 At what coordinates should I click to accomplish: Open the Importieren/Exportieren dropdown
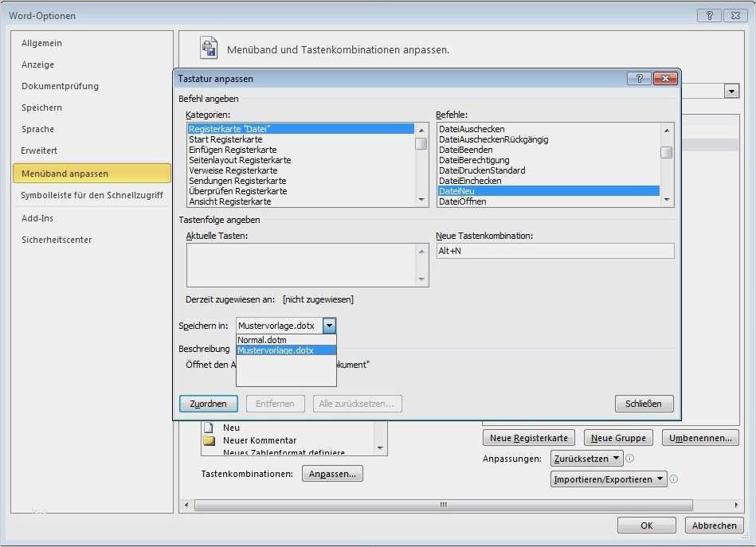[609, 479]
